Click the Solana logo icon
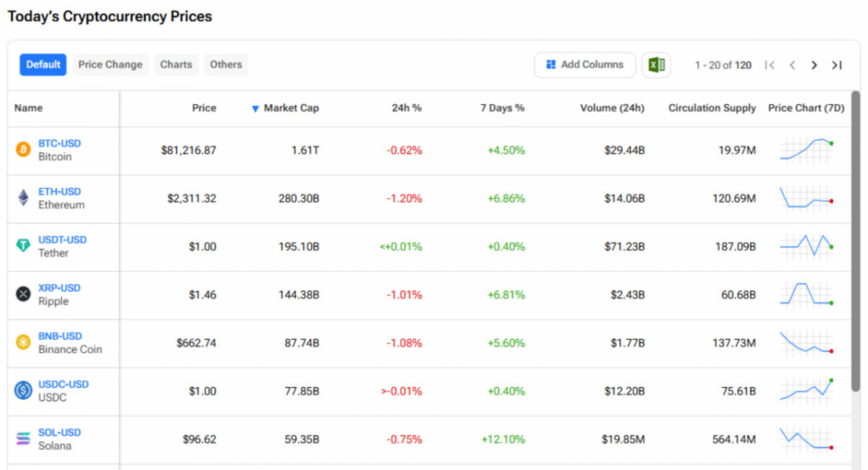The height and width of the screenshot is (470, 868). pos(24,438)
